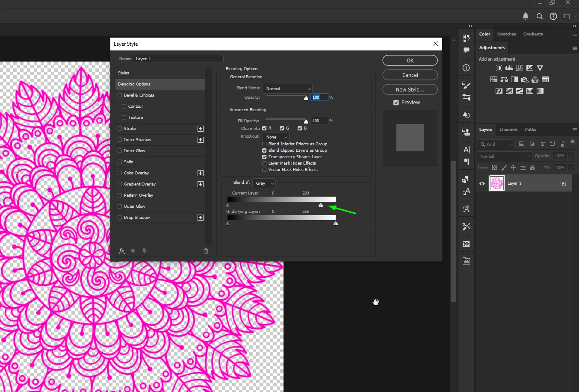Image resolution: width=579 pixels, height=392 pixels.
Task: Add a Hue/Saturation adjustment
Action: pyautogui.click(x=494, y=80)
